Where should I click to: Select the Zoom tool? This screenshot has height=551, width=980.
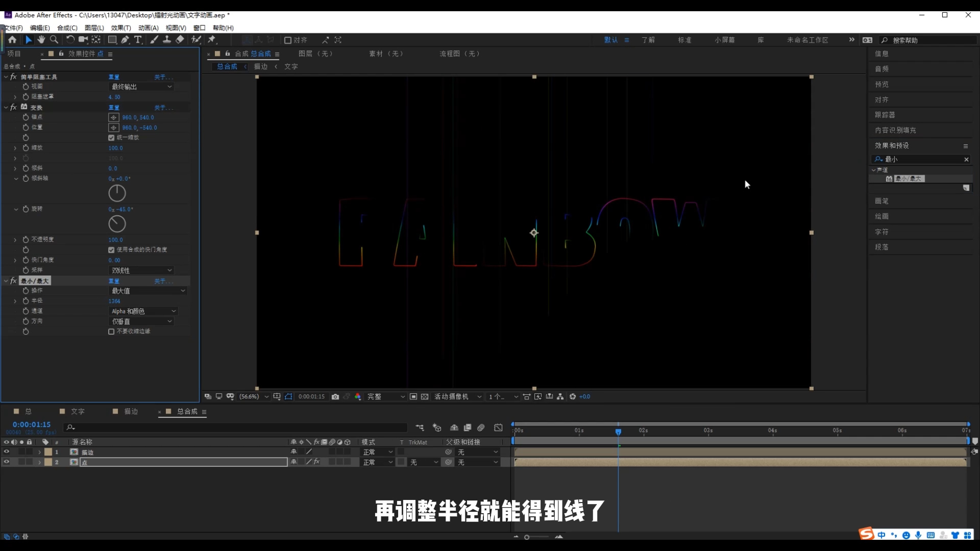click(54, 40)
